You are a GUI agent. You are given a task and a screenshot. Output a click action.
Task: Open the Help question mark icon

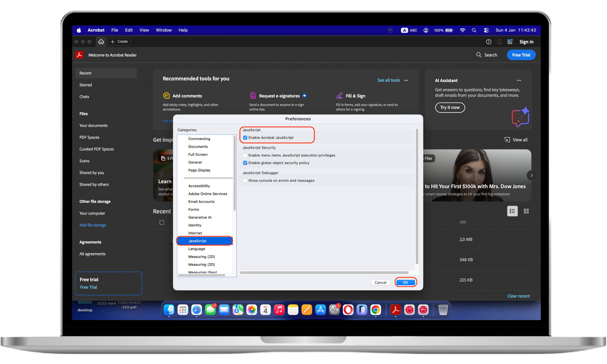point(489,42)
